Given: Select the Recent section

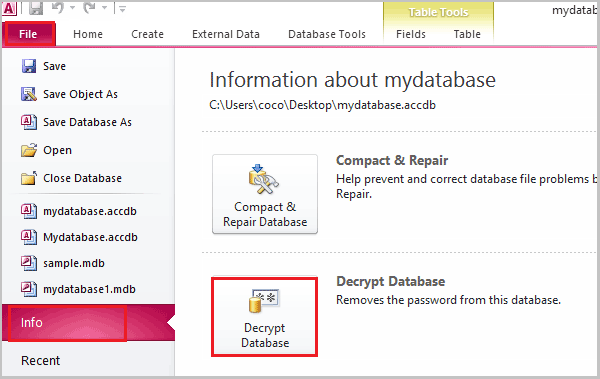Looking at the screenshot, I should tap(41, 361).
